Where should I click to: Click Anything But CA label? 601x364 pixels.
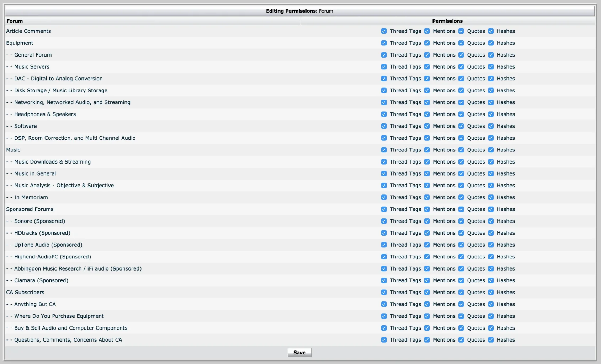click(35, 304)
